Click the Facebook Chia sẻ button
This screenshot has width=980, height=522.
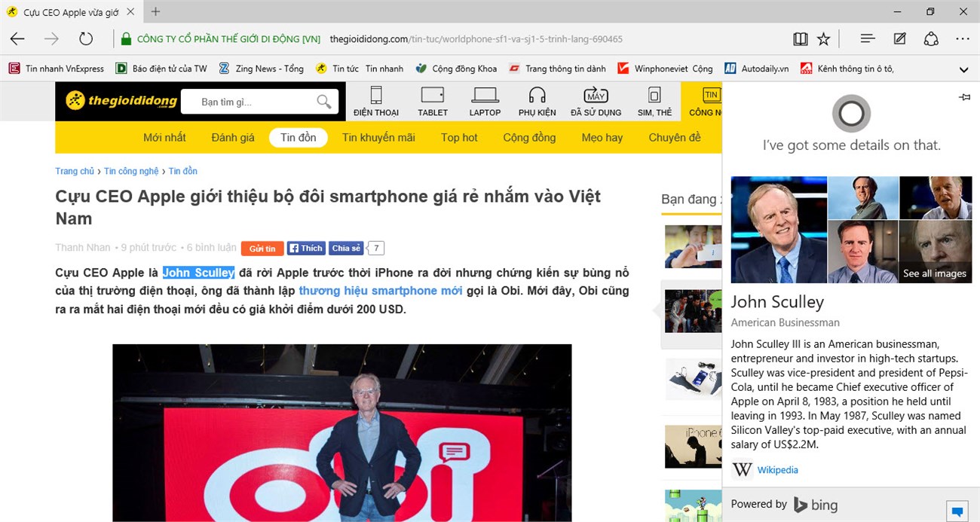347,248
